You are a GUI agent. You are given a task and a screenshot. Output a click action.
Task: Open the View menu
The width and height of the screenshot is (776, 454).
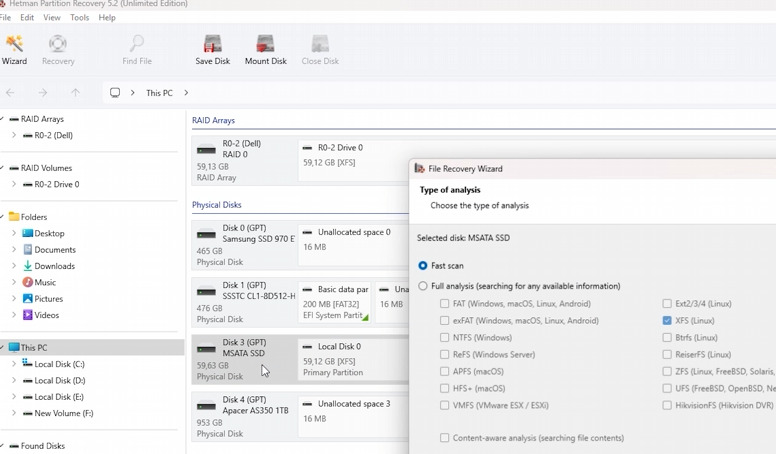point(51,17)
